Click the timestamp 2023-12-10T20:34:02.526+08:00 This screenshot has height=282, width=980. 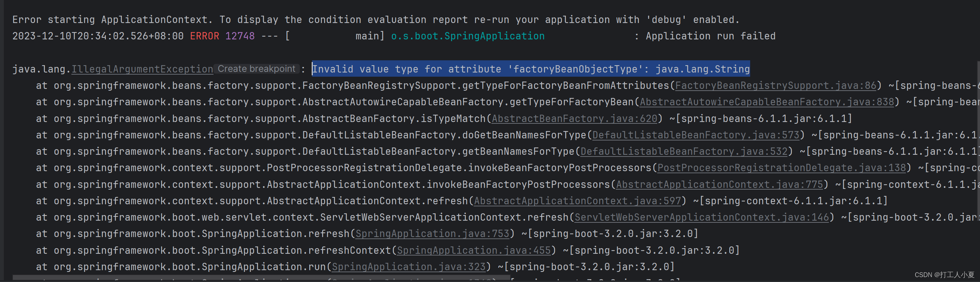[x=98, y=36]
